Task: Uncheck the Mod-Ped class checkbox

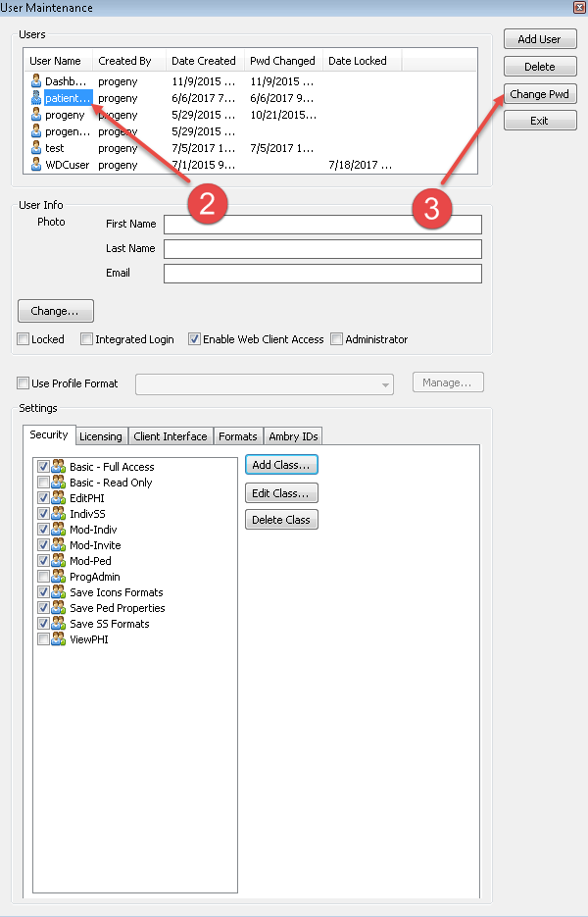Action: pos(43,560)
